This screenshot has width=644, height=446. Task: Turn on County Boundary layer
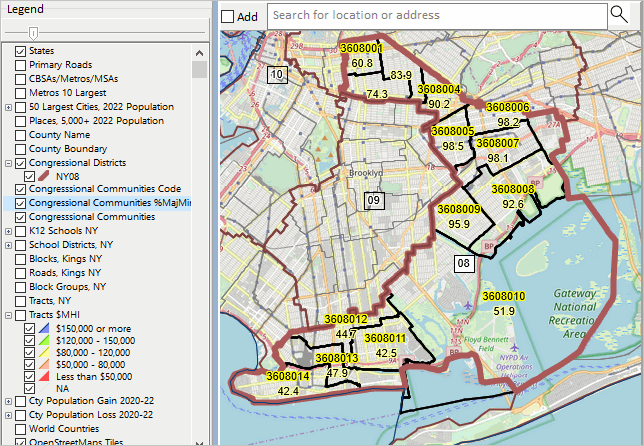tap(20, 148)
